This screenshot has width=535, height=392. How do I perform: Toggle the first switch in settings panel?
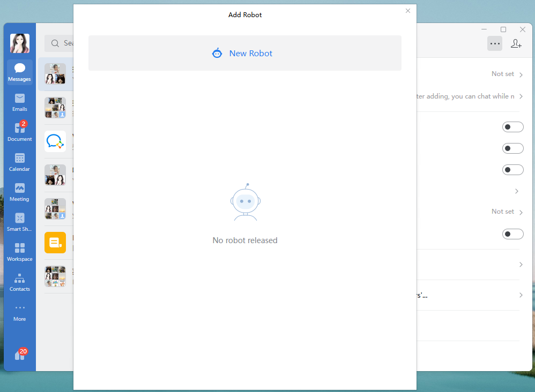pos(512,127)
